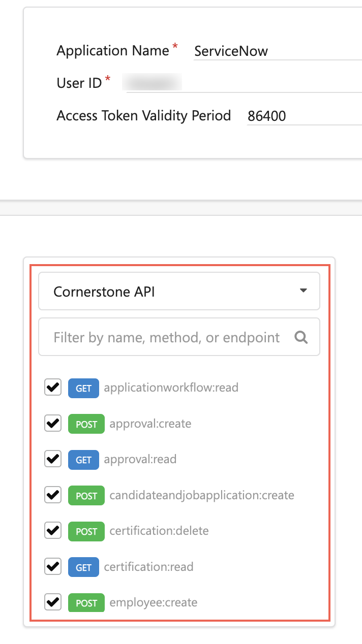362x644 pixels.
Task: Uncheck the certification:delete checkbox
Action: [x=53, y=531]
